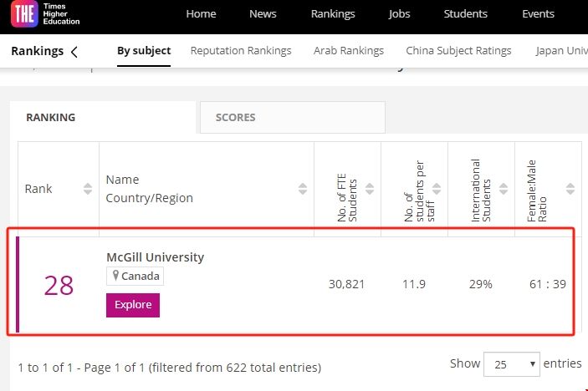Open China Subject Ratings link
588x391 pixels.
tap(458, 51)
